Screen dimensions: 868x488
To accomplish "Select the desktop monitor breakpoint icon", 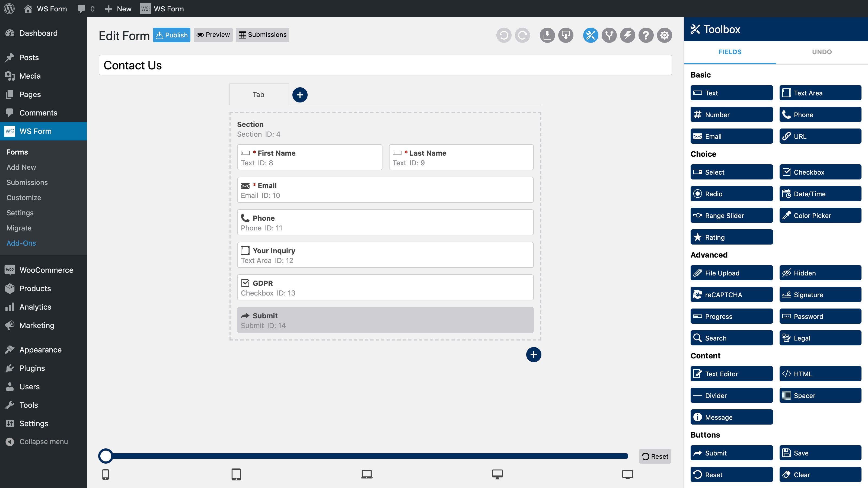I will click(497, 474).
